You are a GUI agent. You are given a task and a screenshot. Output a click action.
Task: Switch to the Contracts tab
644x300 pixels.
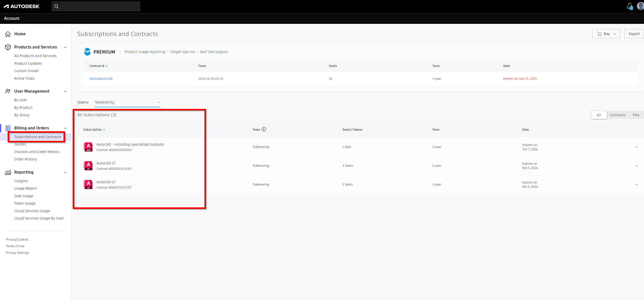617,115
